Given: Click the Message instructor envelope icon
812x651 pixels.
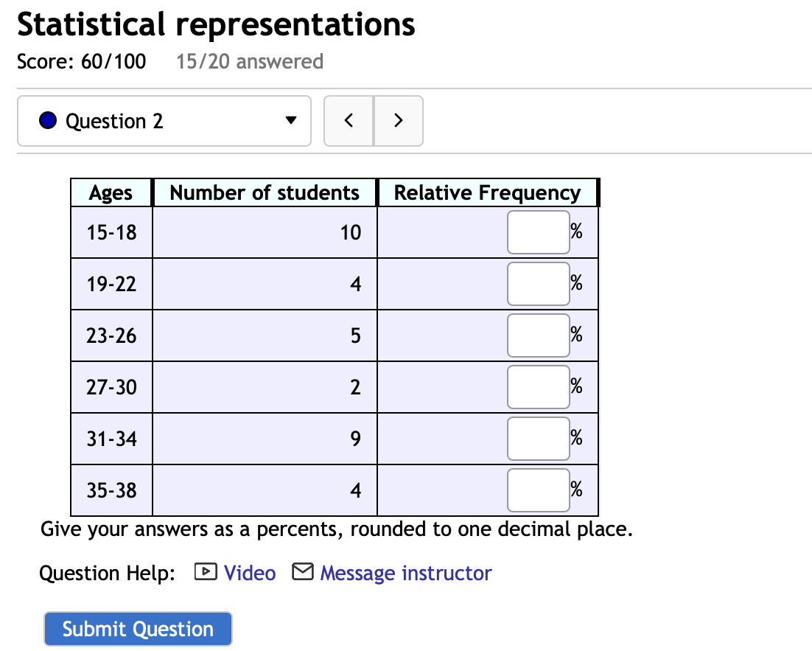Looking at the screenshot, I should pos(302,571).
